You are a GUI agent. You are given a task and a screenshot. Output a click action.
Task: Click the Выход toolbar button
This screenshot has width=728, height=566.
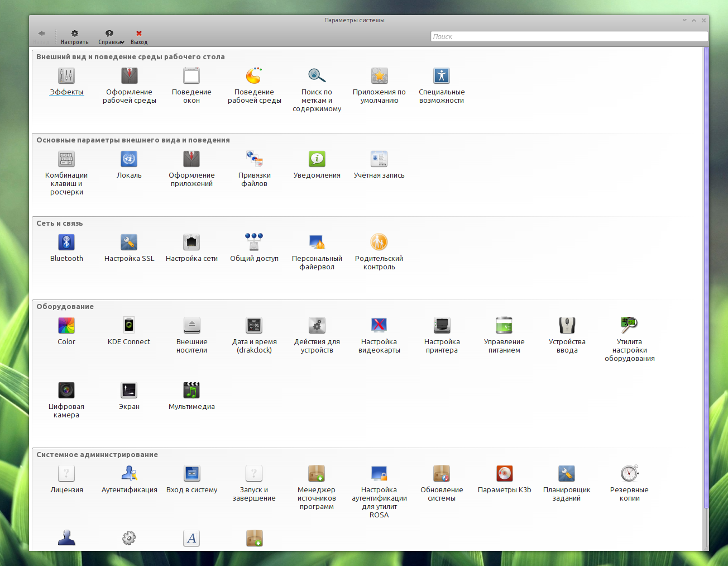point(139,37)
